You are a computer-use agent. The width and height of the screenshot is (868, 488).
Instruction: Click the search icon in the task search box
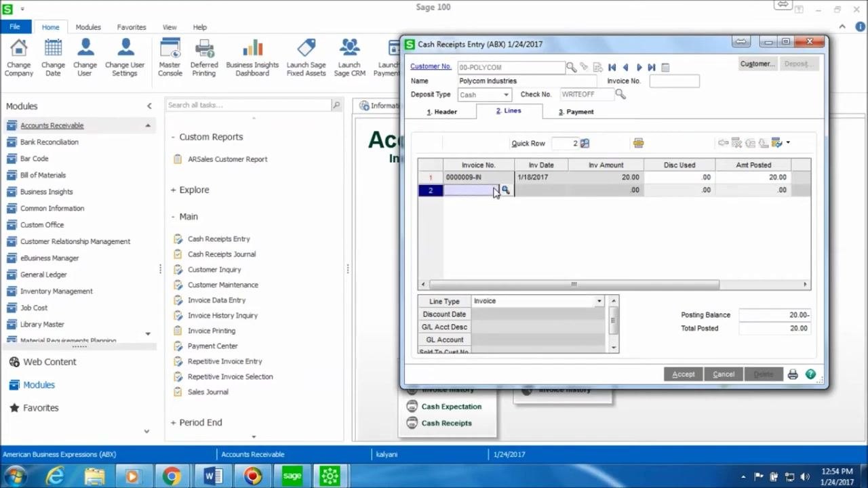[x=336, y=105]
